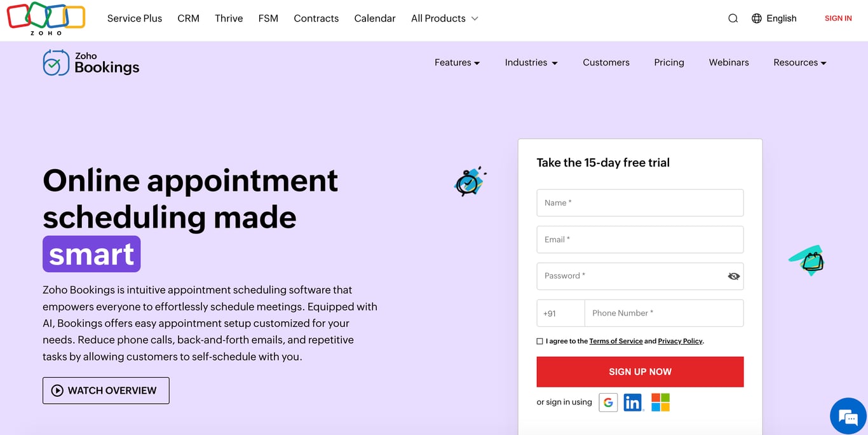868x435 pixels.
Task: Click the SIGN UP NOW button
Action: pos(640,371)
